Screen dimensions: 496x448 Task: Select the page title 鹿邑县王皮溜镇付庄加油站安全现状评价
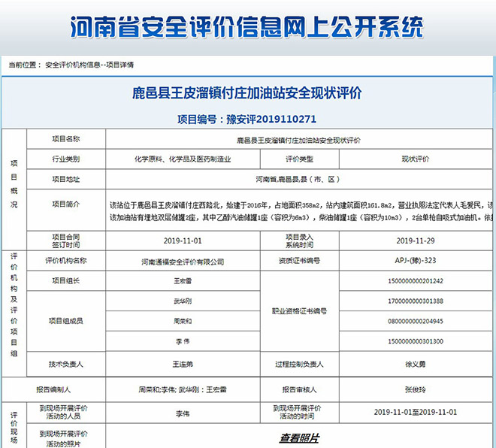click(246, 93)
